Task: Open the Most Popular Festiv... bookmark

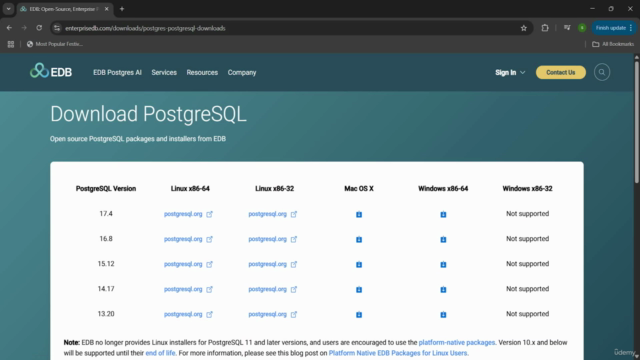Action: pyautogui.click(x=55, y=44)
